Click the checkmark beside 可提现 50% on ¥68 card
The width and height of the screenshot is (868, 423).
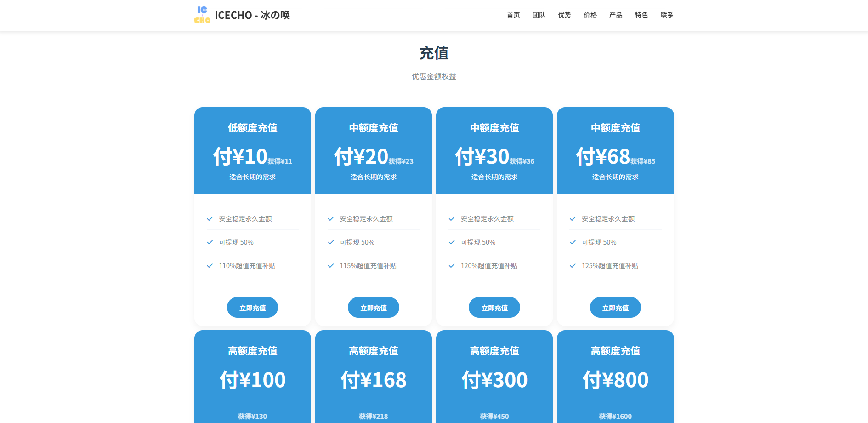(573, 242)
